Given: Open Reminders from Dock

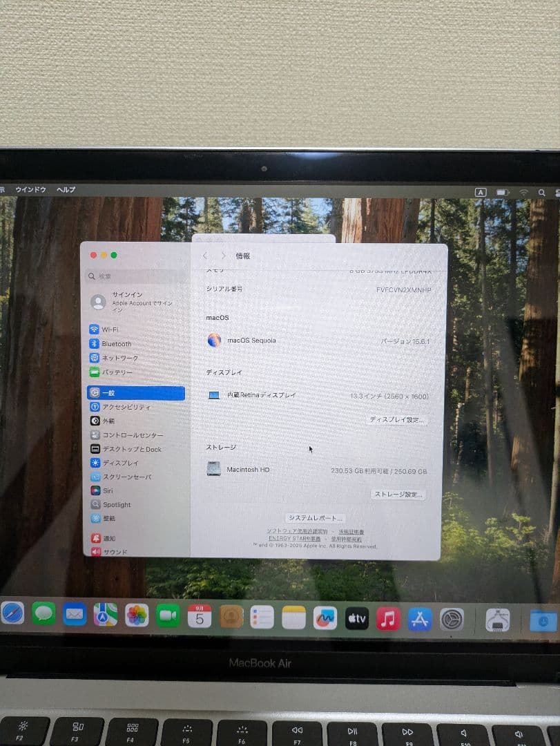Looking at the screenshot, I should tap(262, 618).
